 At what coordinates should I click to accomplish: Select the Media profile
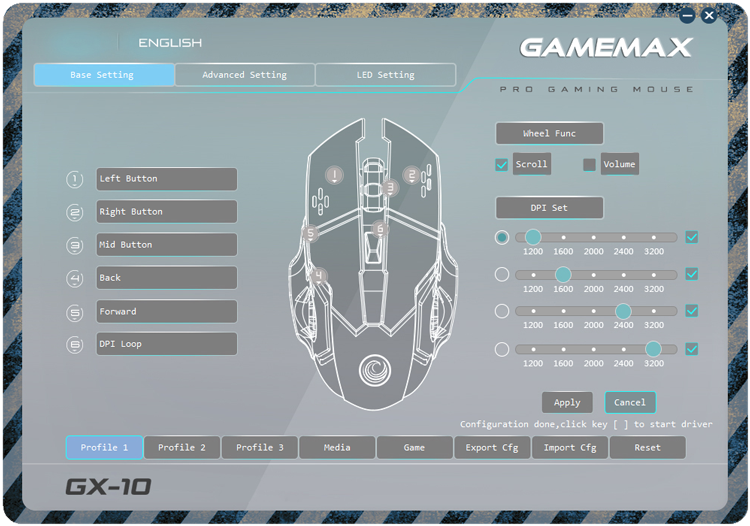coord(337,448)
